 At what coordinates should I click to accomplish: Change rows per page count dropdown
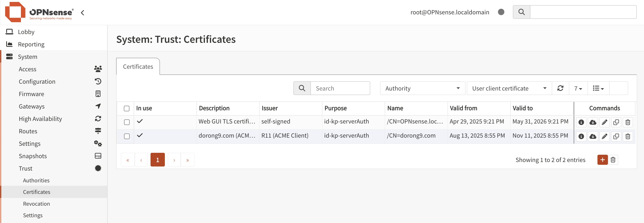click(x=578, y=88)
